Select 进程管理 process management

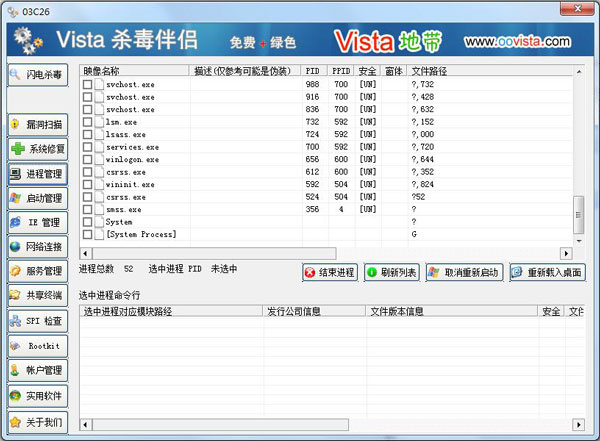38,174
